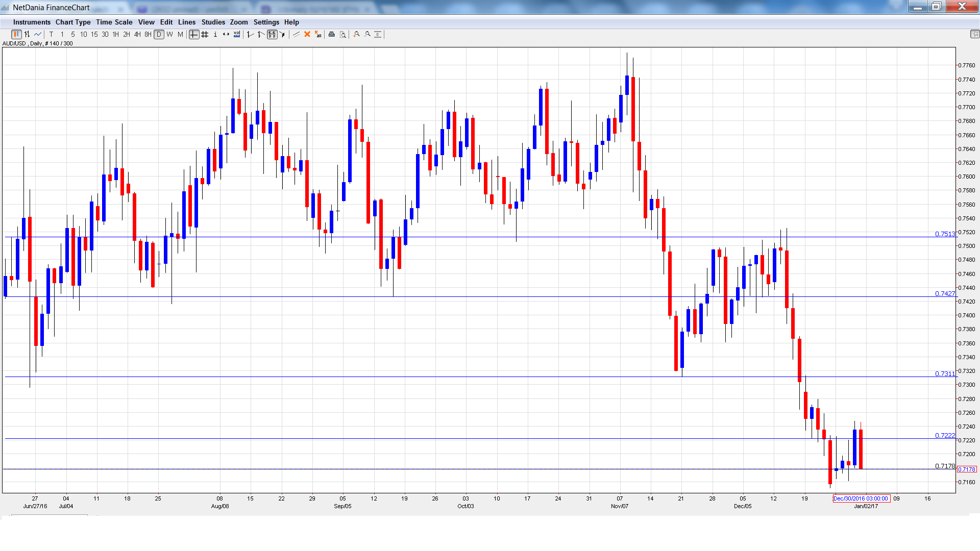Viewport: 980px width, 551px height.
Task: Click the 0.7513 horizontal line label
Action: click(x=945, y=234)
